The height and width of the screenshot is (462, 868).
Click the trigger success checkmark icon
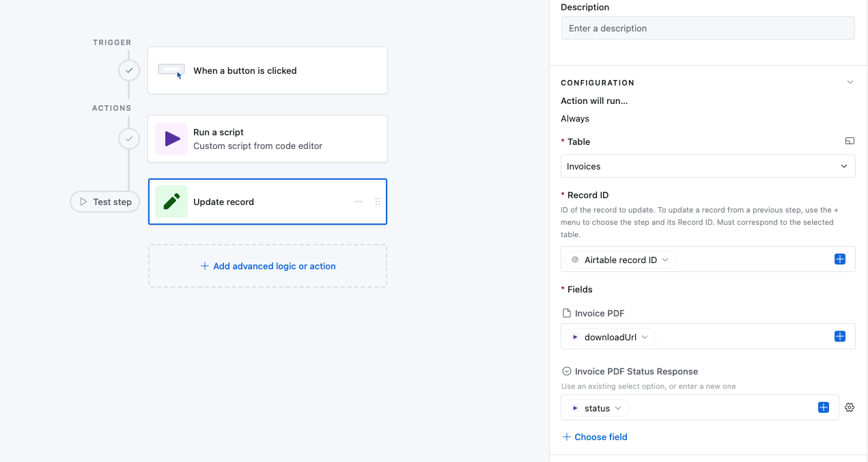click(x=129, y=70)
